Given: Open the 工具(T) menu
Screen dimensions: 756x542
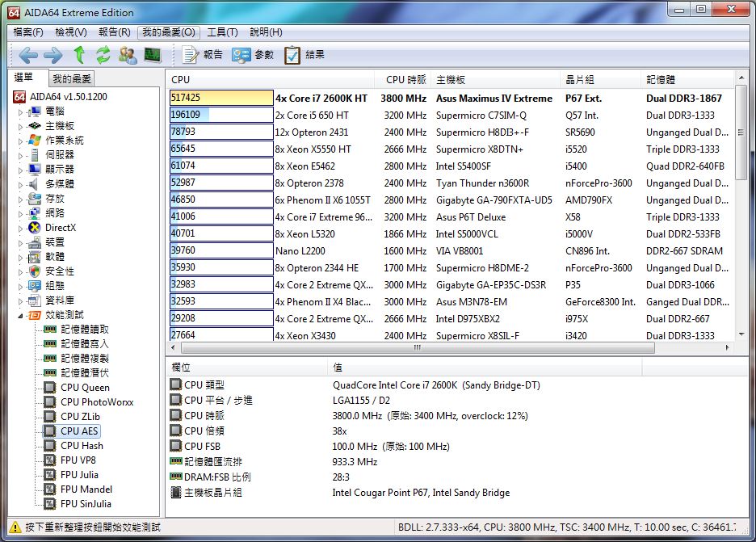Looking at the screenshot, I should tap(222, 32).
